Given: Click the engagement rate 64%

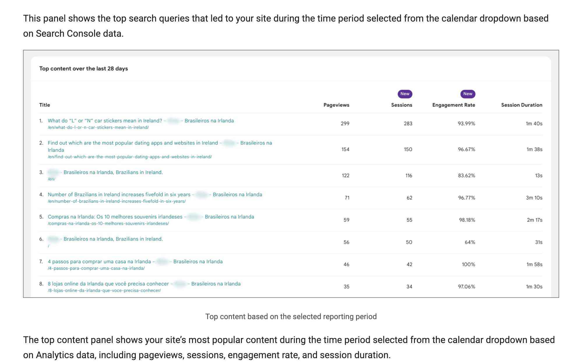Looking at the screenshot, I should click(470, 242).
